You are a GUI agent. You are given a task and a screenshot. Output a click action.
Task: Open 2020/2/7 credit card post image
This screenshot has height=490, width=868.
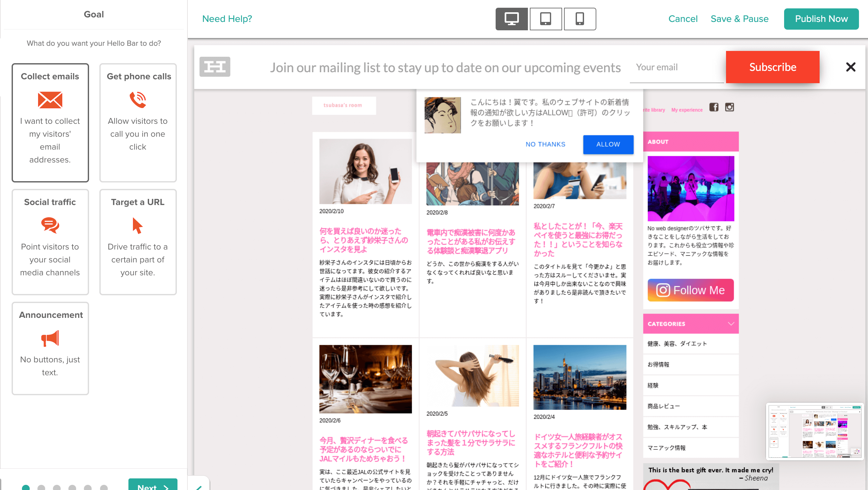pos(580,181)
